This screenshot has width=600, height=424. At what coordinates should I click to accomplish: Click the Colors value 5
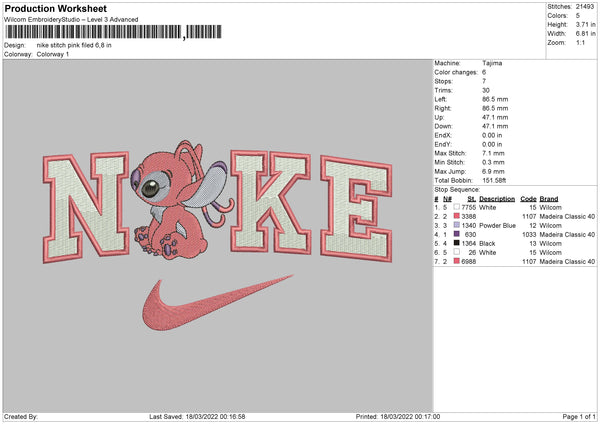click(x=578, y=16)
